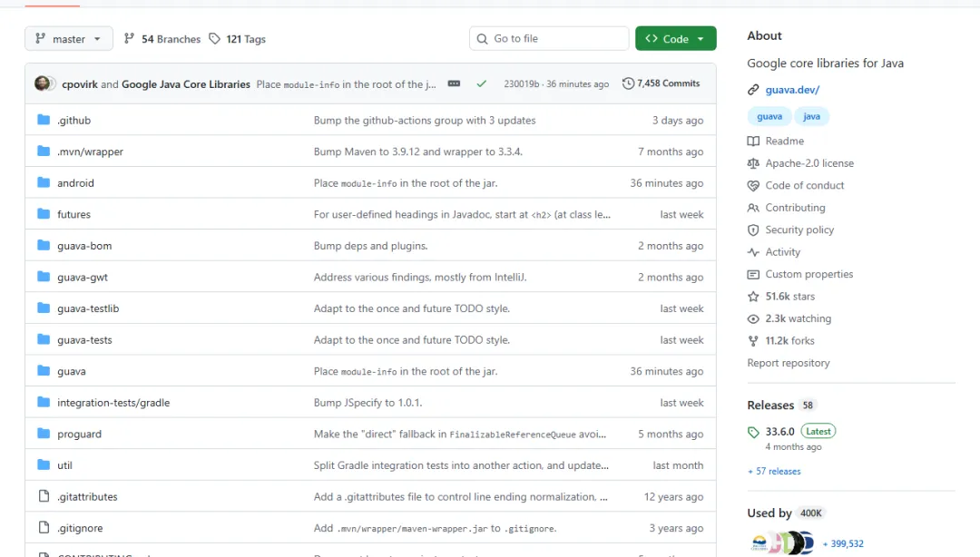Select the guava topic tag
980x557 pixels.
click(x=769, y=116)
